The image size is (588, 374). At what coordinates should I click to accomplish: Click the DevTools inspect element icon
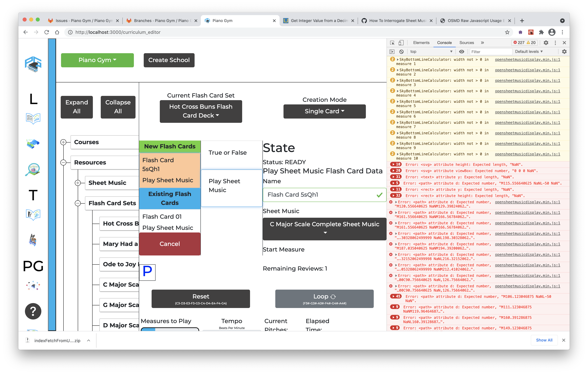[x=392, y=43]
